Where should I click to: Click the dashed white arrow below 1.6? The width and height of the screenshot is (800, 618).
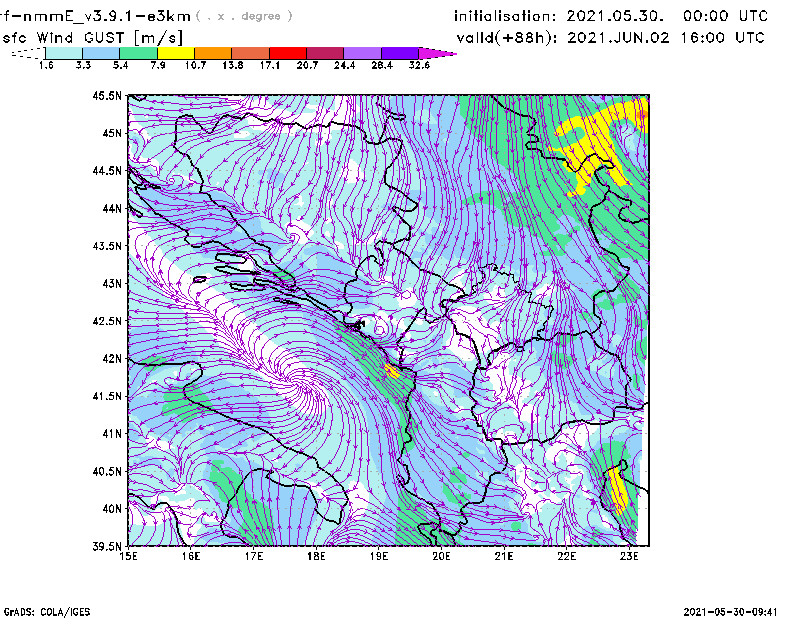tap(28, 53)
